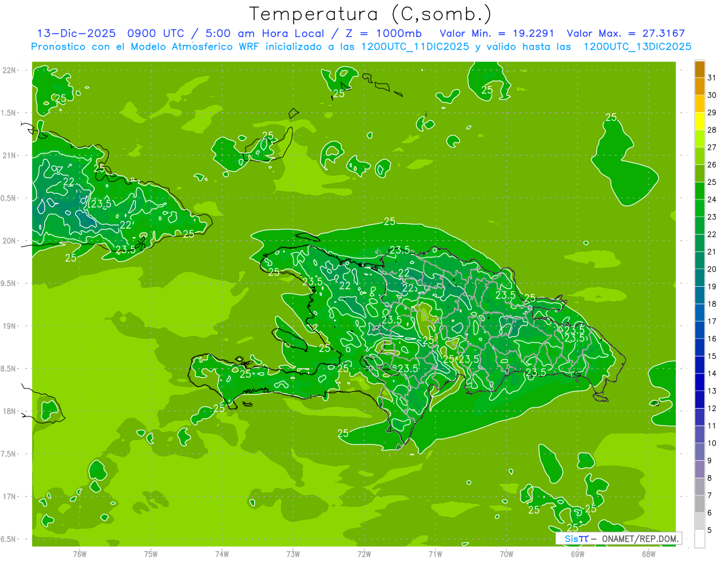Screen dimensions: 728x562
Task: Click the '0.5N' latitude label
Action: pyautogui.click(x=9, y=198)
